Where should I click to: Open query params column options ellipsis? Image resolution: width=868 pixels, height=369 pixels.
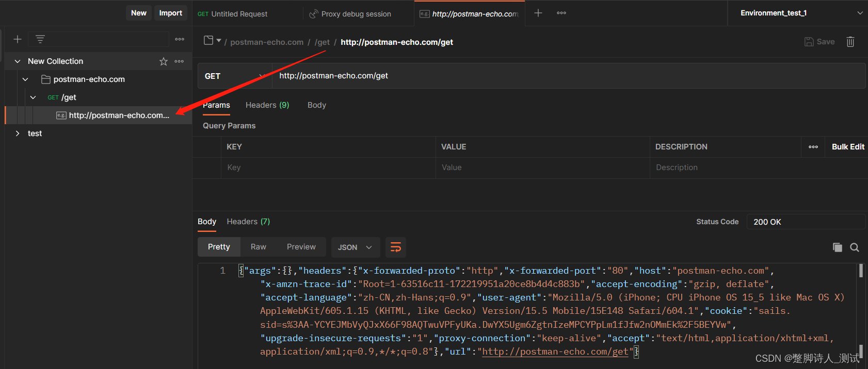[813, 147]
